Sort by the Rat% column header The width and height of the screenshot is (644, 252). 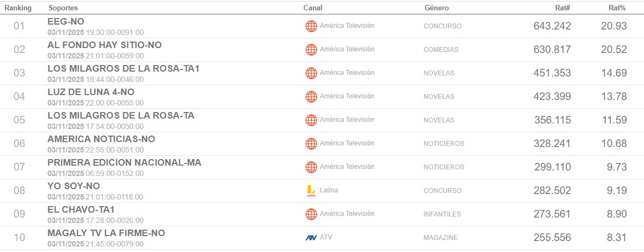617,8
